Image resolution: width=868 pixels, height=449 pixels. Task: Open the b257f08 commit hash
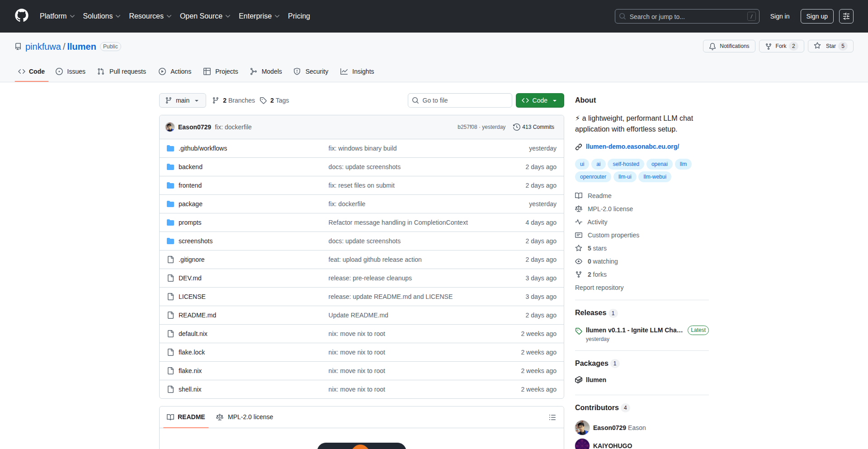(467, 127)
